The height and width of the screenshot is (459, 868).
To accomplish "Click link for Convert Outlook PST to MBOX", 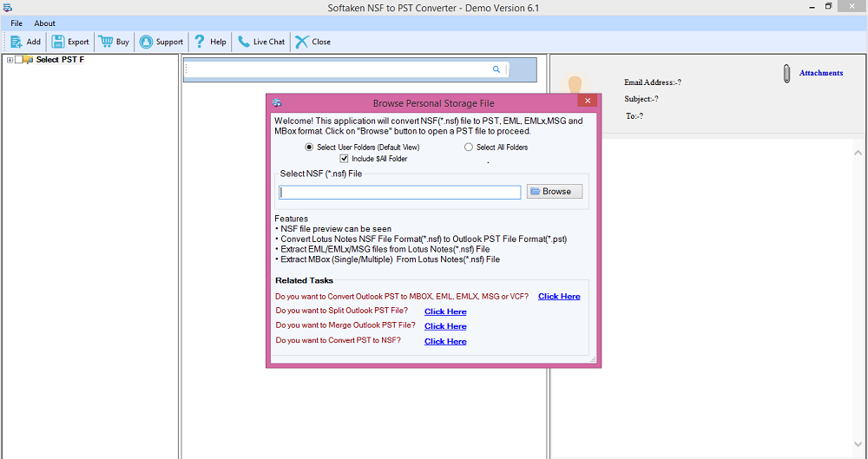I will 559,296.
